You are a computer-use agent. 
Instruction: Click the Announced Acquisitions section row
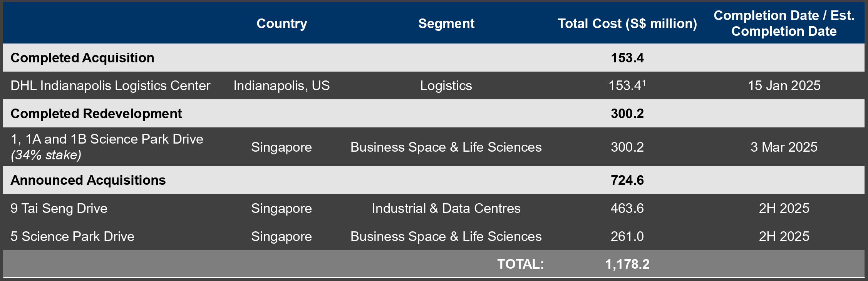434,180
